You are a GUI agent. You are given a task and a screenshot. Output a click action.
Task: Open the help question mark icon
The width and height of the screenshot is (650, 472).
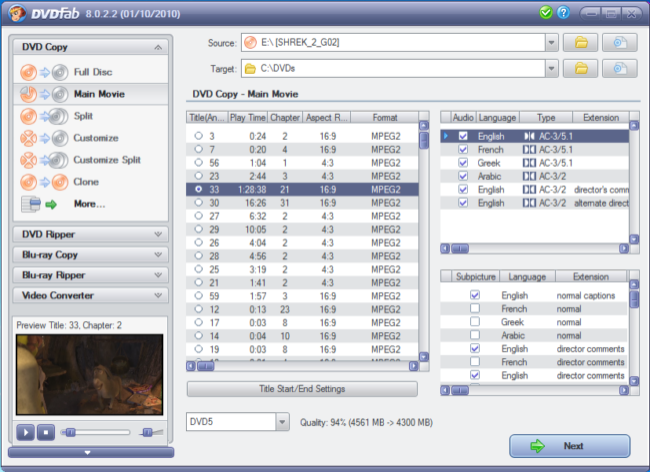[x=564, y=13]
